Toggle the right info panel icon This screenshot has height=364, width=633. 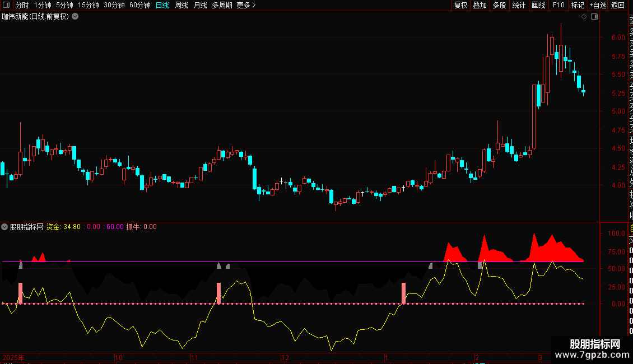(594, 17)
